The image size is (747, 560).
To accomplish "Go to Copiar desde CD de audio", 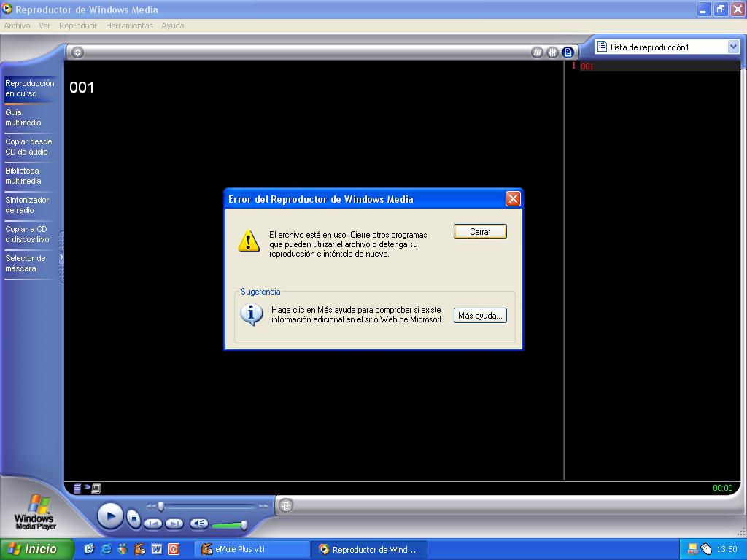I will tap(28, 147).
